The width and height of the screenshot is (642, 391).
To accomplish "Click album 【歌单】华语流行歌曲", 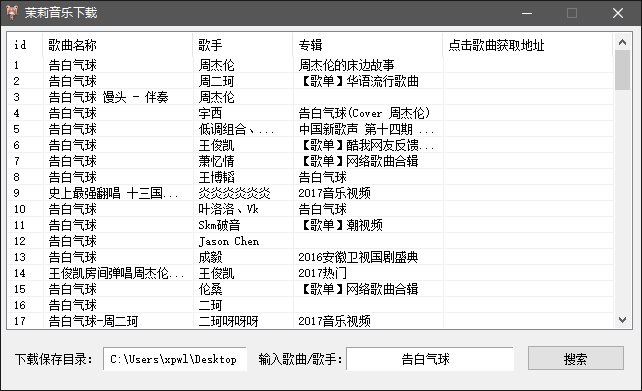I will tap(359, 81).
